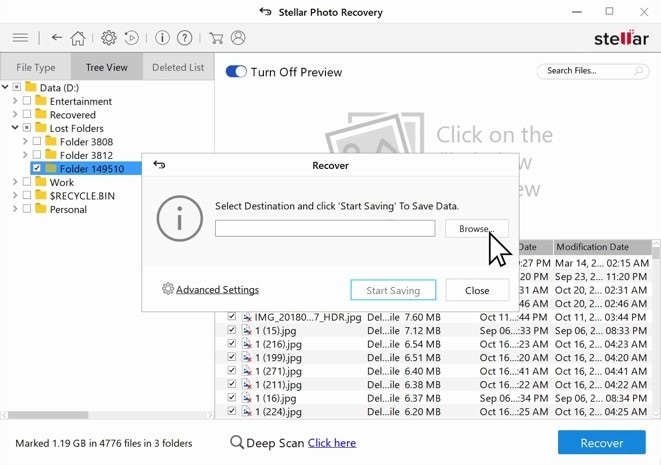The width and height of the screenshot is (661, 465).
Task: Click the Personal folder icon
Action: point(41,209)
